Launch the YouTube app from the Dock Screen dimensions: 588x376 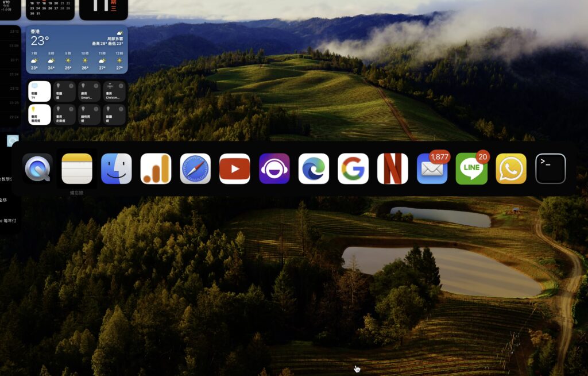pyautogui.click(x=235, y=167)
